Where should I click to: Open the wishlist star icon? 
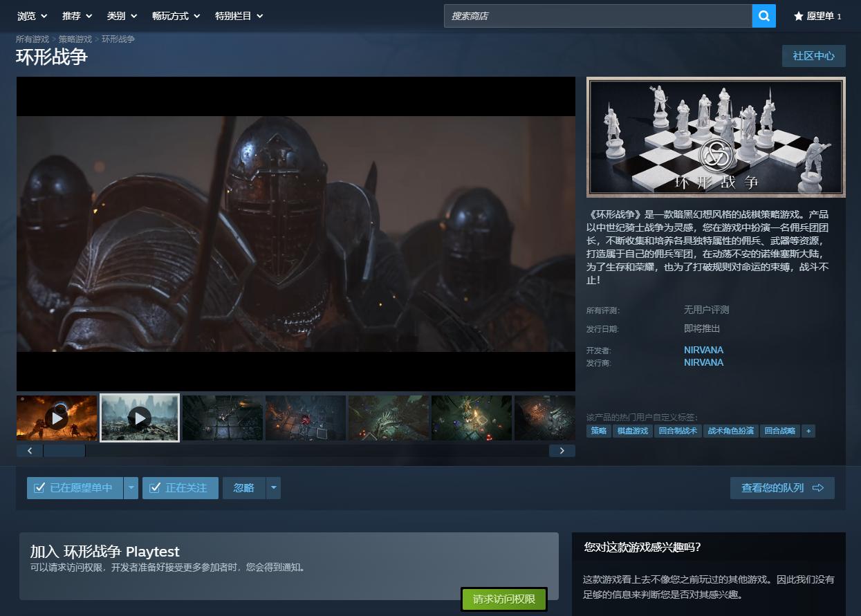798,16
